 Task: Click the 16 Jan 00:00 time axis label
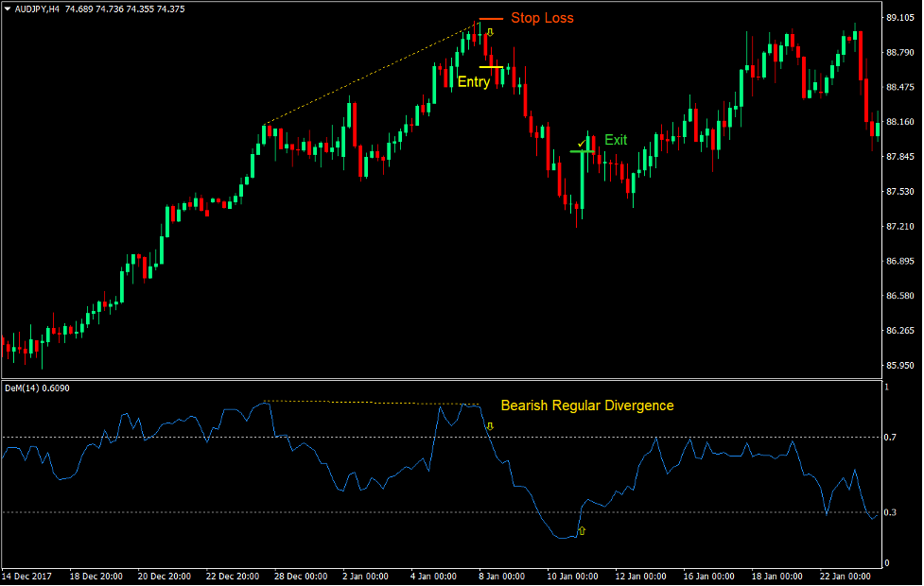coord(709,577)
